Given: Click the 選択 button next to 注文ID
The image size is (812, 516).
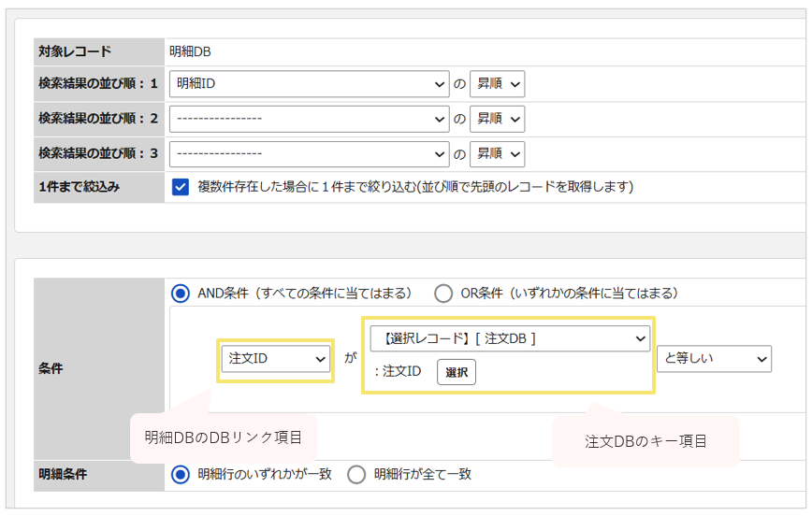Looking at the screenshot, I should point(457,372).
